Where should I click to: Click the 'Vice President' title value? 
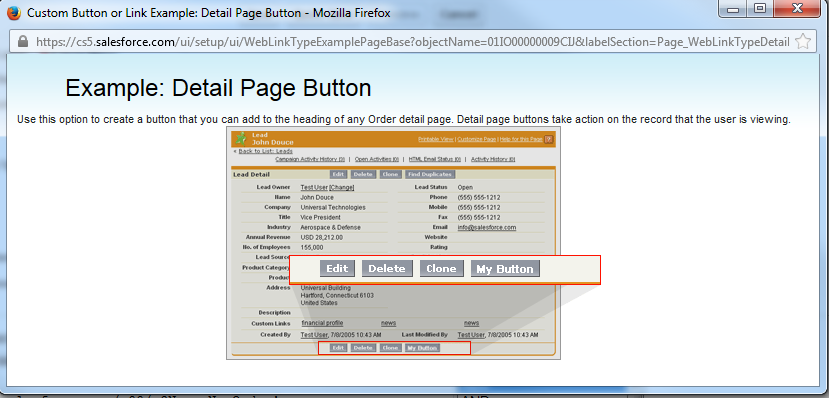(x=320, y=217)
